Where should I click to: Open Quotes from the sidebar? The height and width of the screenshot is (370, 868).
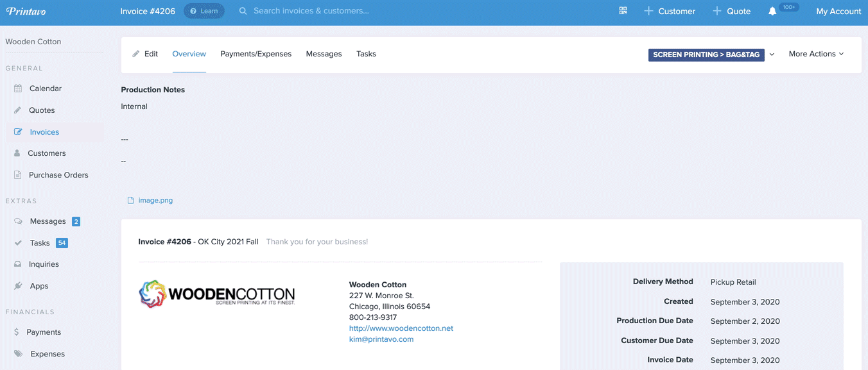[x=42, y=110]
